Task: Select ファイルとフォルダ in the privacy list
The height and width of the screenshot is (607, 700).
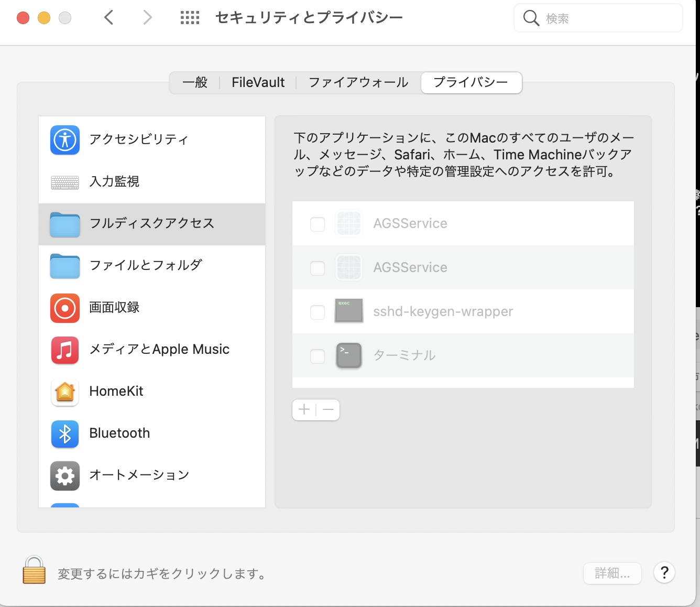Action: (152, 266)
